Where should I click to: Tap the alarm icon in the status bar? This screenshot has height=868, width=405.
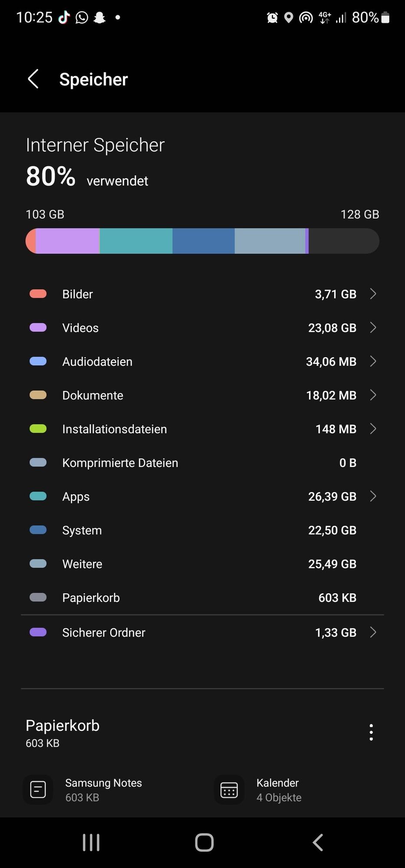coord(272,18)
